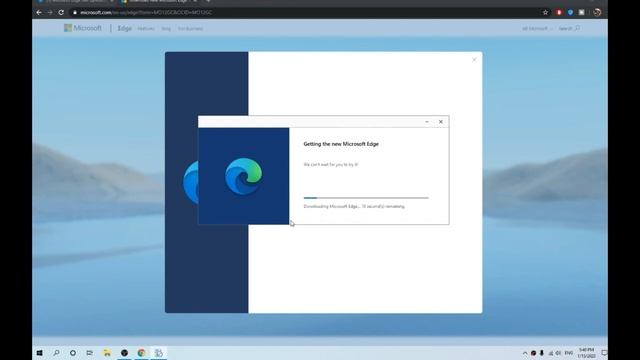The height and width of the screenshot is (360, 640).
Task: Open the Features menu item
Action: point(146,29)
